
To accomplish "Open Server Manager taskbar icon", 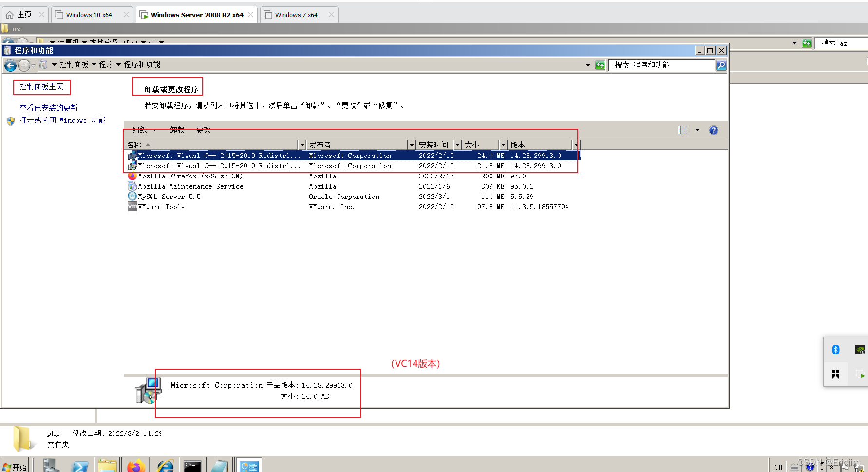I will coord(51,466).
